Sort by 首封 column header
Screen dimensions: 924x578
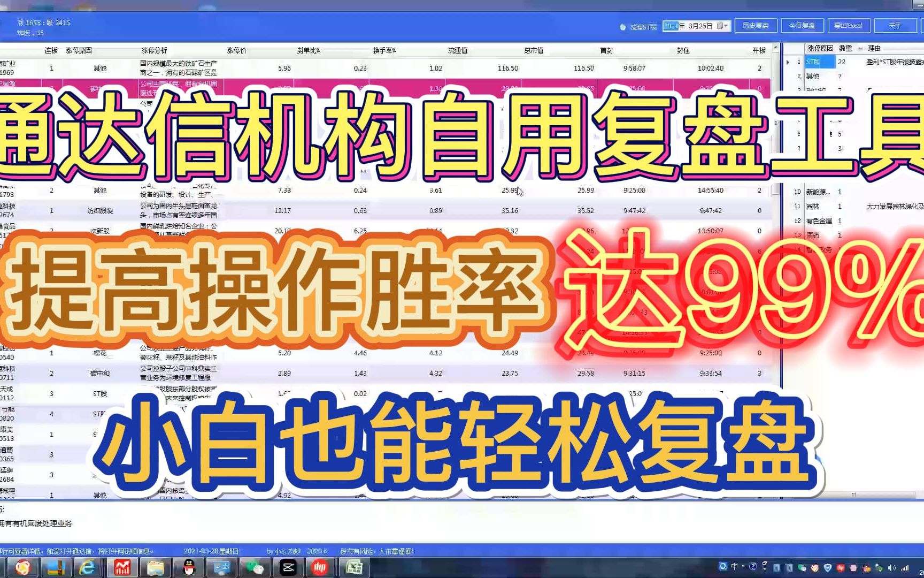(606, 50)
